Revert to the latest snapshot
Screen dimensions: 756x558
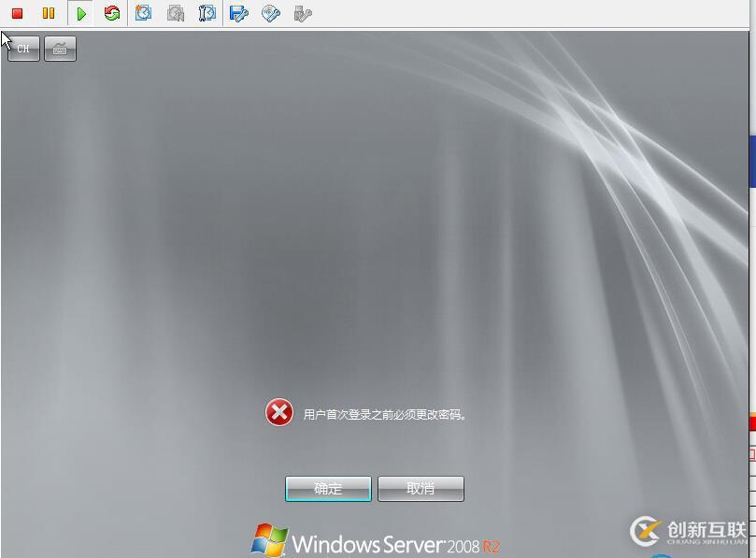(175, 13)
